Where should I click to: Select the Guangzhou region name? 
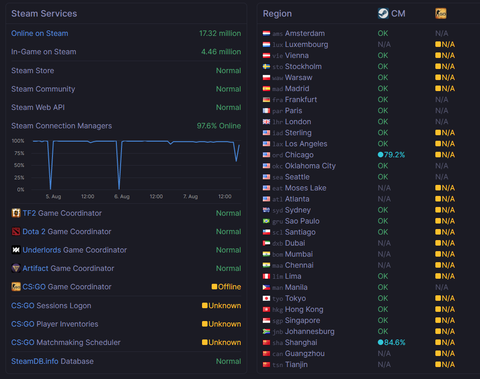pyautogui.click(x=305, y=353)
